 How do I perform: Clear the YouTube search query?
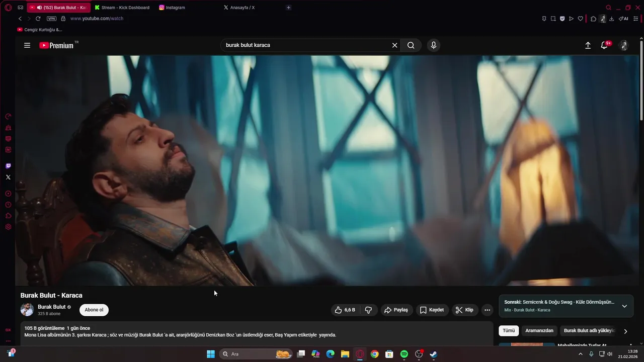point(395,45)
